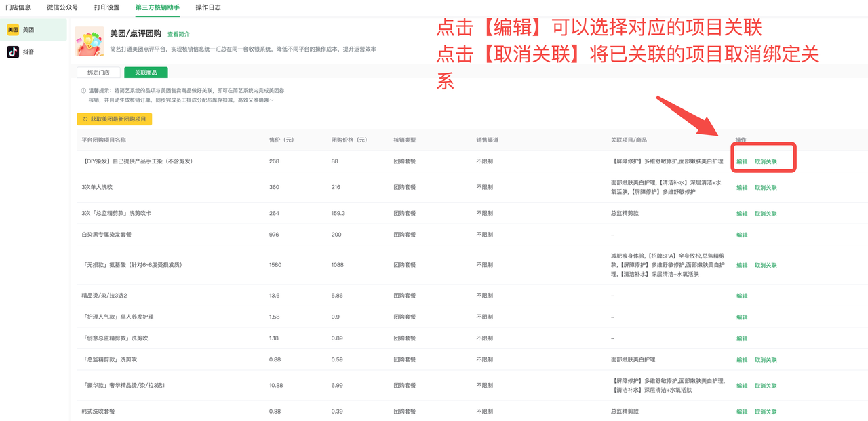Switch to 微信公众号 tab
The image size is (868, 421).
pos(62,7)
